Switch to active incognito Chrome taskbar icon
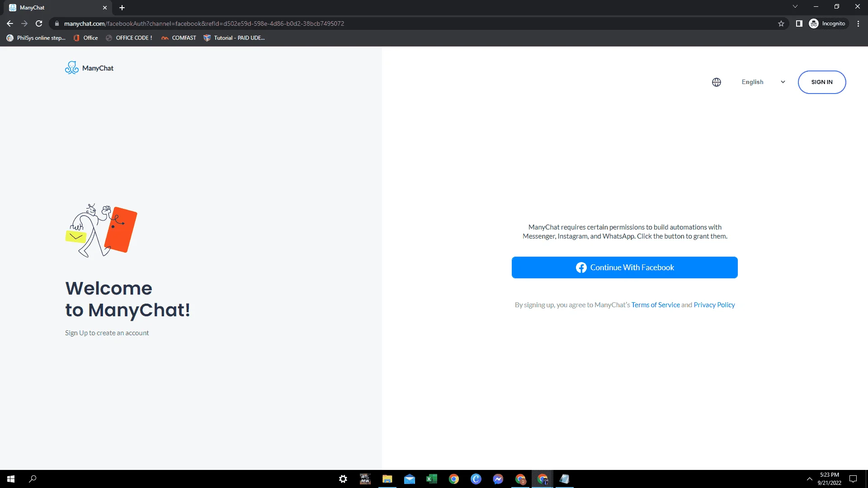Viewport: 868px width, 488px height. [542, 479]
